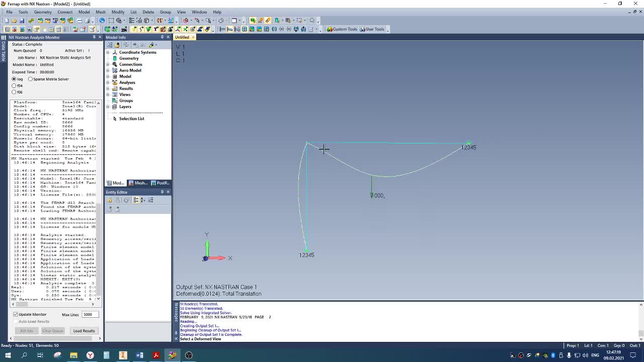Image resolution: width=644 pixels, height=362 pixels.
Task: Switch to the Meshing toolbox tab
Action: 138,183
